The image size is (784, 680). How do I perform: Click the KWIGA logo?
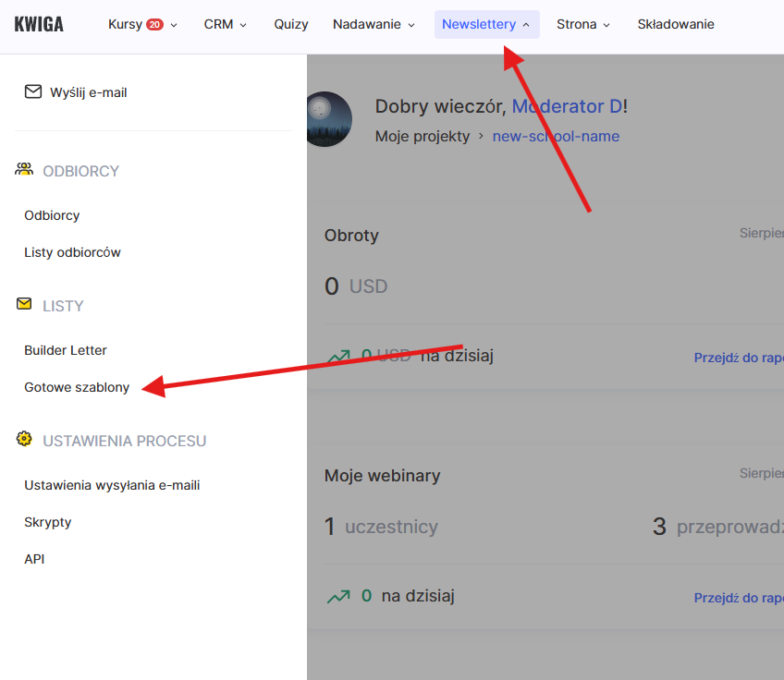click(x=39, y=25)
